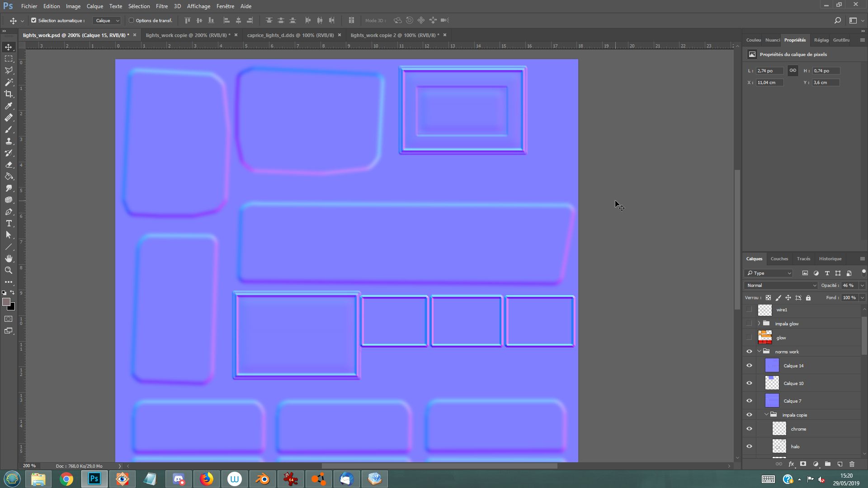The width and height of the screenshot is (868, 488).
Task: Enable Options de transf. checkbox
Action: 132,20
